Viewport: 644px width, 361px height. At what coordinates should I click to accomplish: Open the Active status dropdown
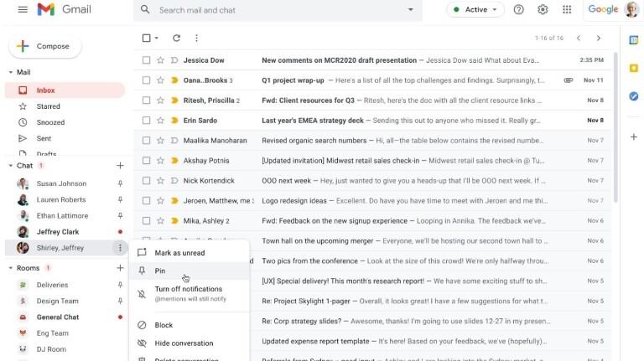coord(475,9)
